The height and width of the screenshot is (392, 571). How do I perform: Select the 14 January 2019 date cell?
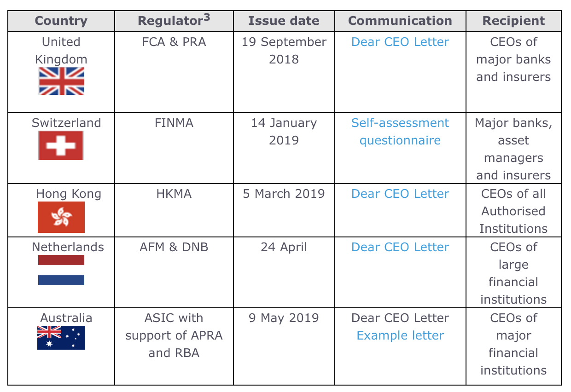coord(284,132)
